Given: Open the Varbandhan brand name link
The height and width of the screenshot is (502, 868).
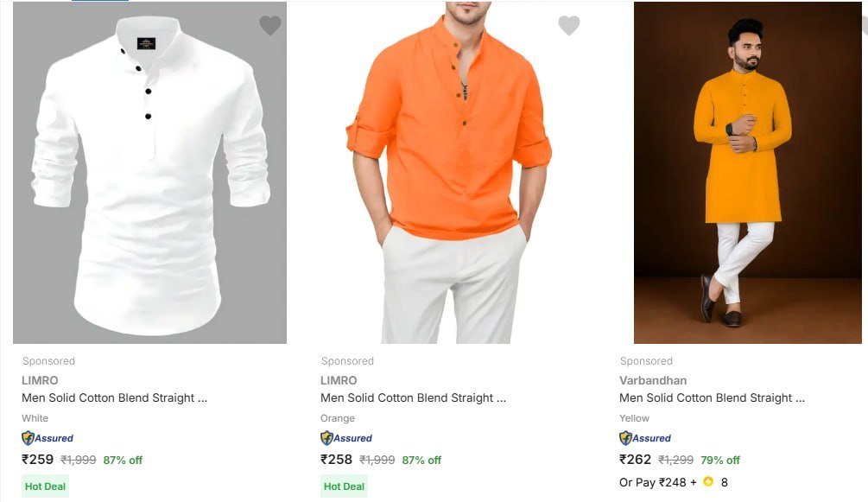Looking at the screenshot, I should click(653, 380).
